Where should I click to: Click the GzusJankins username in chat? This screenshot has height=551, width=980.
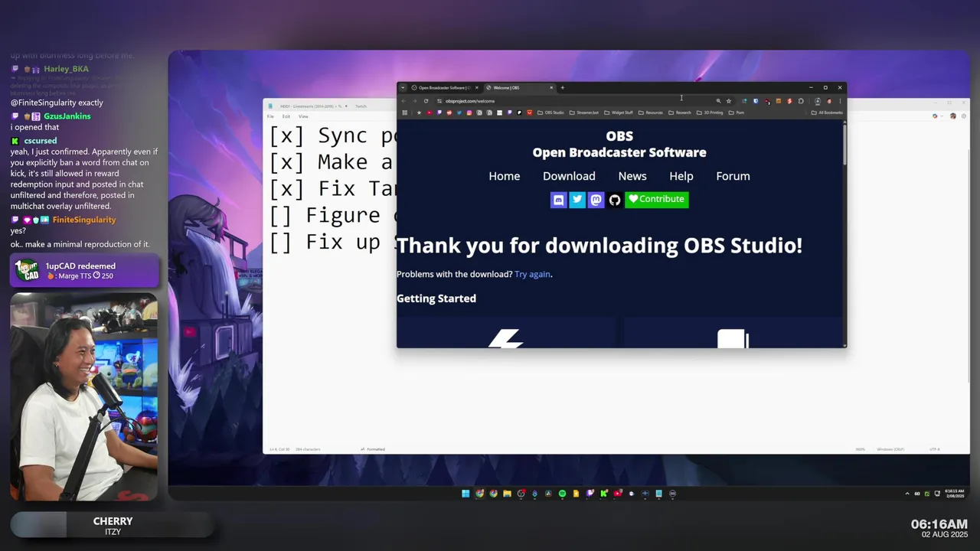coord(67,116)
